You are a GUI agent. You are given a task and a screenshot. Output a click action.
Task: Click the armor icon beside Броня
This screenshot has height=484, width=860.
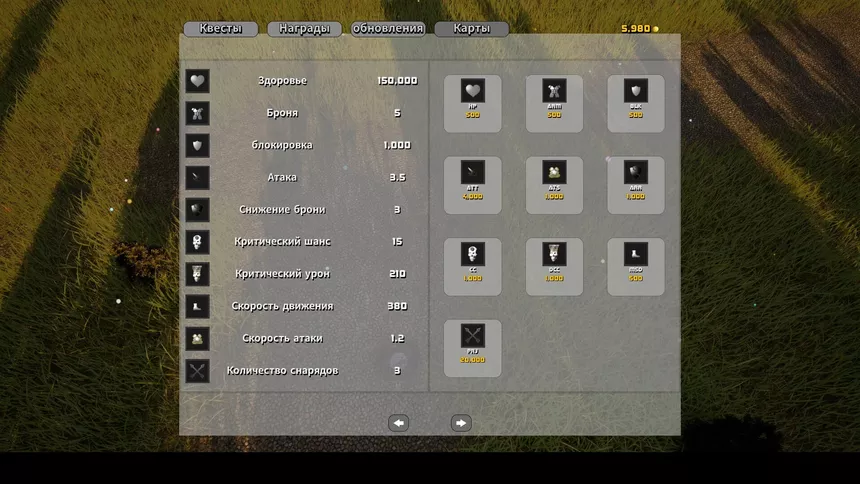point(197,114)
